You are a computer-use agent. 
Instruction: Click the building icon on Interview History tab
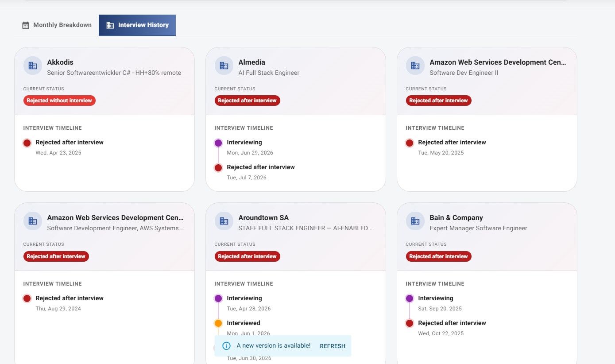(110, 25)
